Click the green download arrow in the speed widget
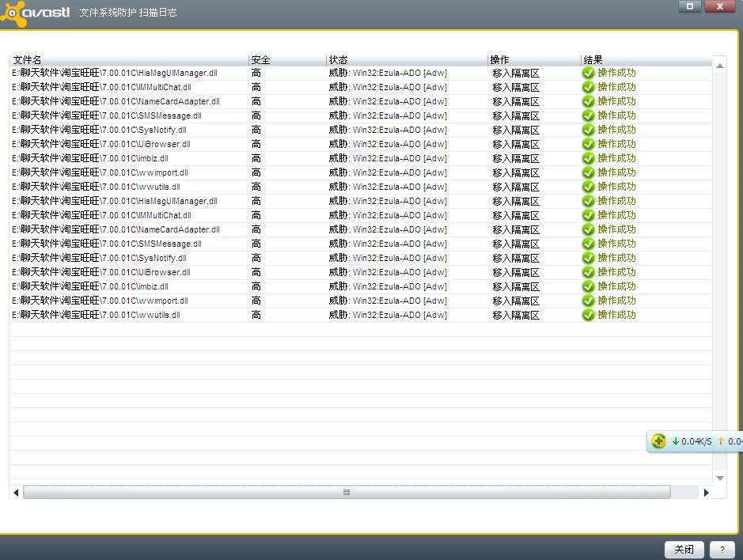Screen dimensions: 743x560 coord(675,441)
